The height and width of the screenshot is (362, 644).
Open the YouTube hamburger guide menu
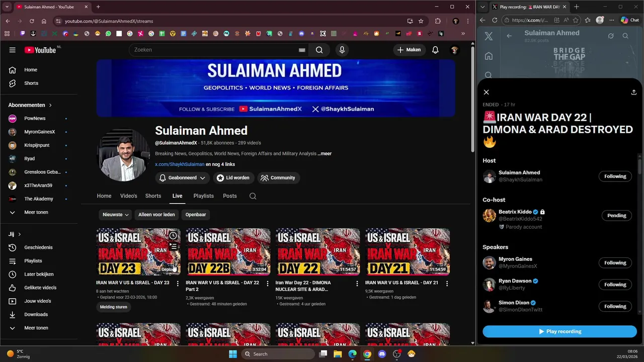coord(12,50)
